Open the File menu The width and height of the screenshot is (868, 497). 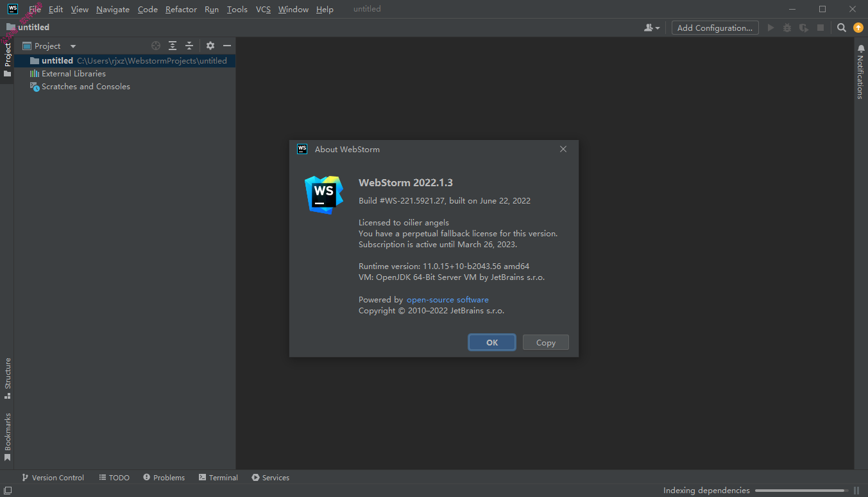pos(35,9)
